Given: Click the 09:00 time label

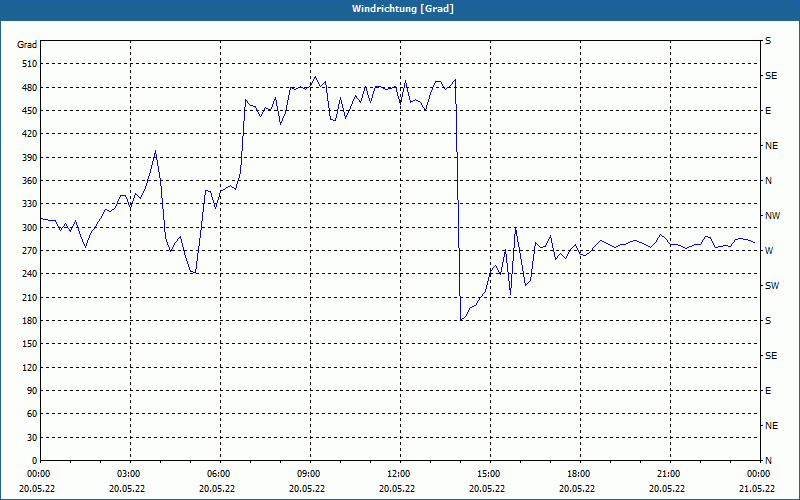Looking at the screenshot, I should (309, 474).
